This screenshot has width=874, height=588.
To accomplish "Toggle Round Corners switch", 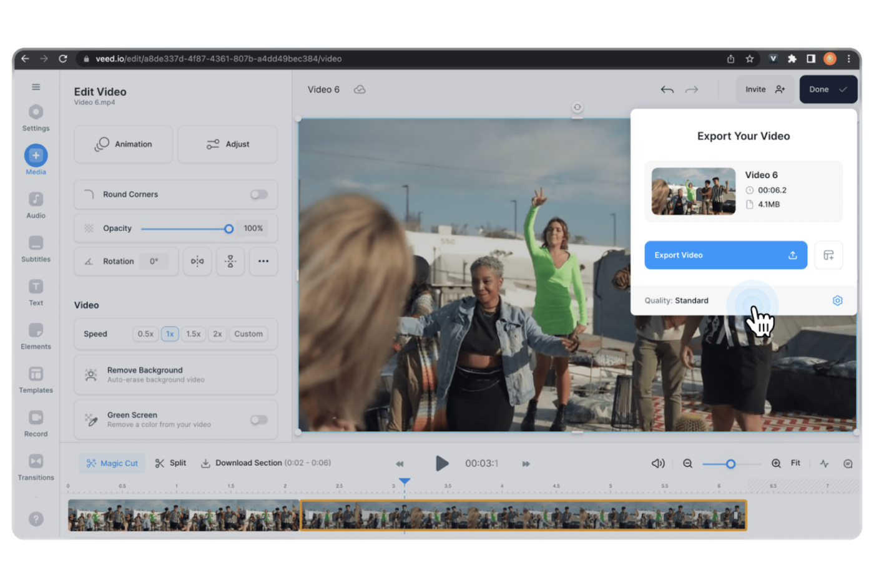I will 258,194.
